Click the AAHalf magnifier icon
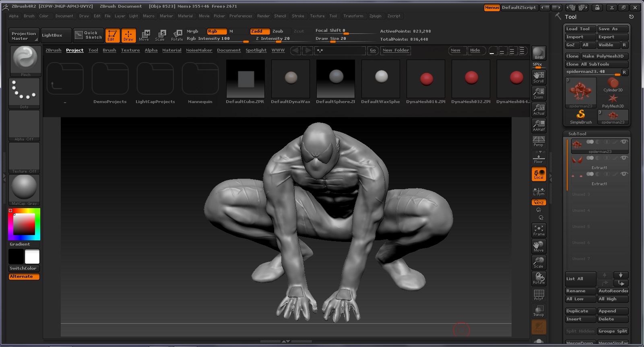The image size is (644, 347). [539, 125]
